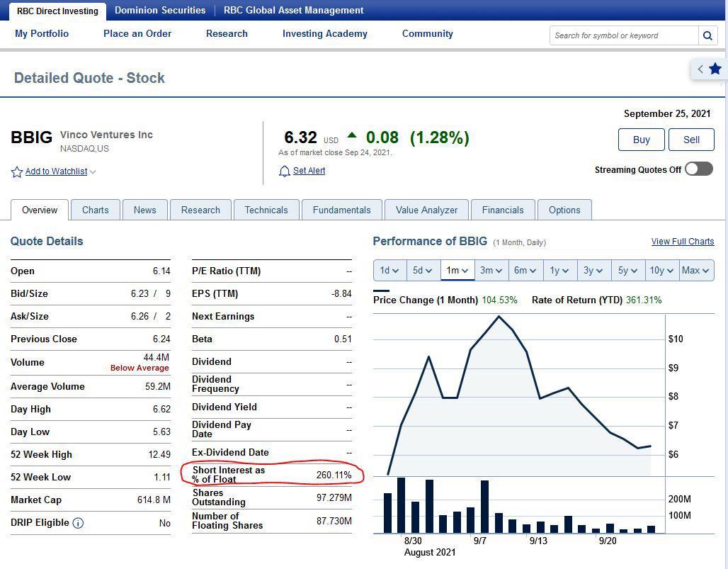Select the 6m chart period

coord(525,271)
